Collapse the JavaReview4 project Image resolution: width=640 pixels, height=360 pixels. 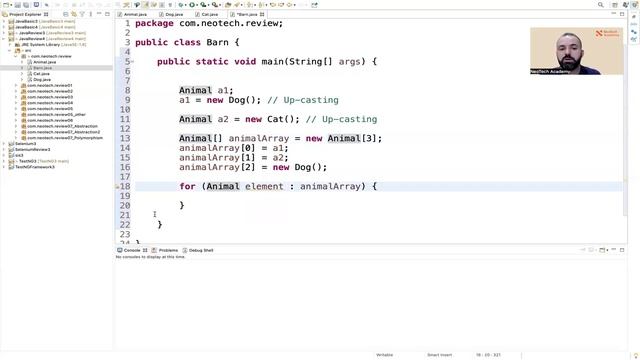(4, 39)
